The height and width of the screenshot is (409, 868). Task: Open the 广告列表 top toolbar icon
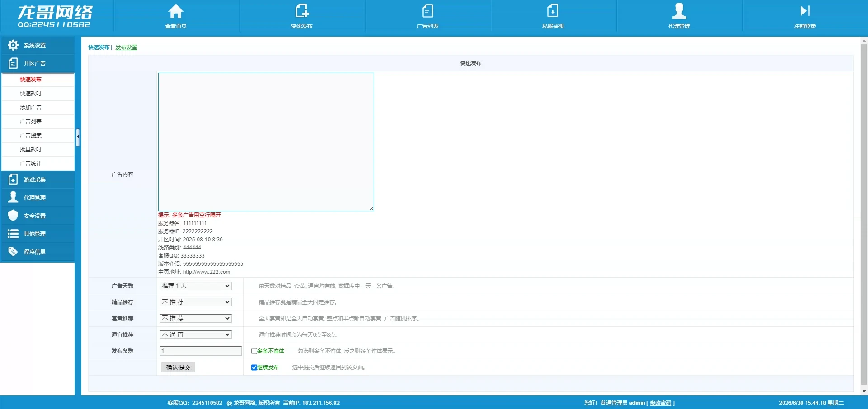tap(427, 11)
